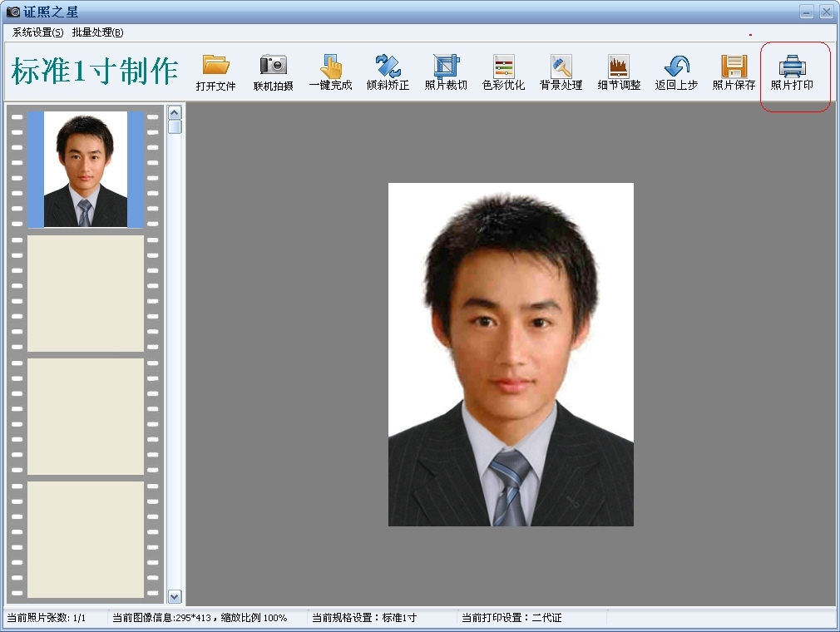Minimize the 证照之星 window
The image size is (840, 632).
click(807, 12)
